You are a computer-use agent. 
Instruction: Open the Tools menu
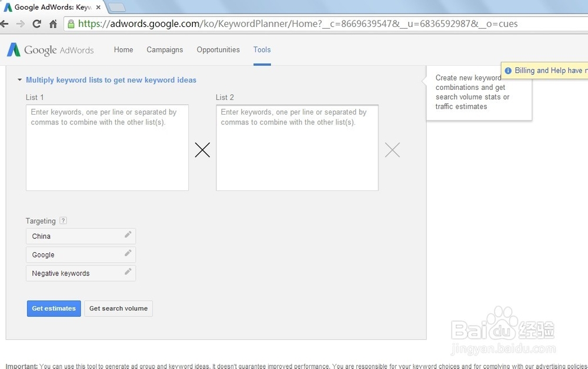(x=262, y=49)
